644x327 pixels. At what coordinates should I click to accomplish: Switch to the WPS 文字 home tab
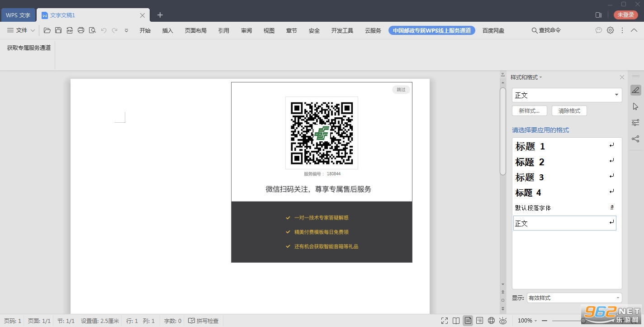pos(18,15)
